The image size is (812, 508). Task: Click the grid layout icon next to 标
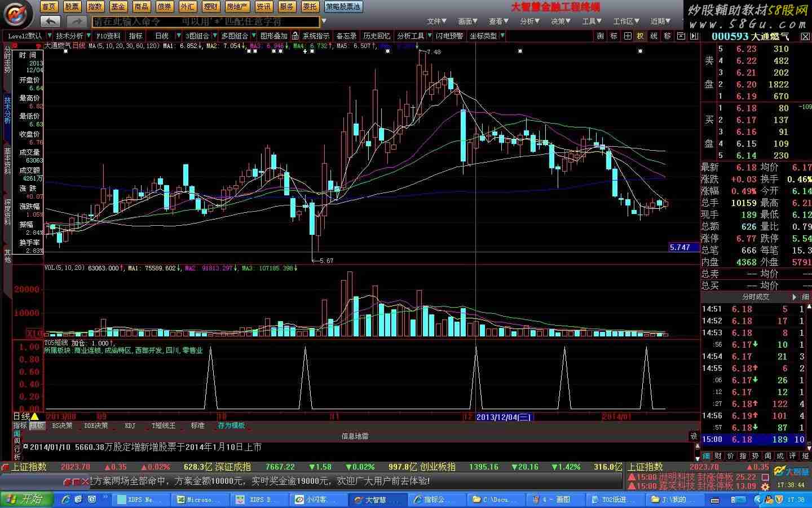627,36
